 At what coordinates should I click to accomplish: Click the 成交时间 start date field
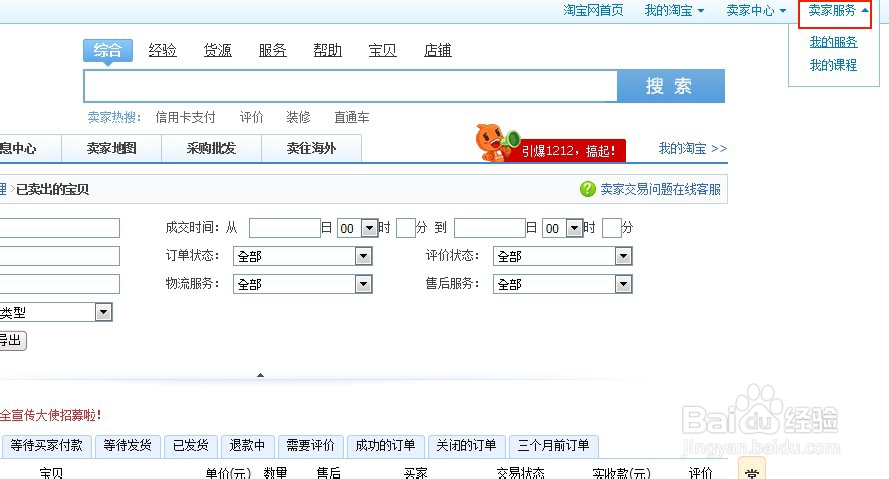click(x=285, y=228)
